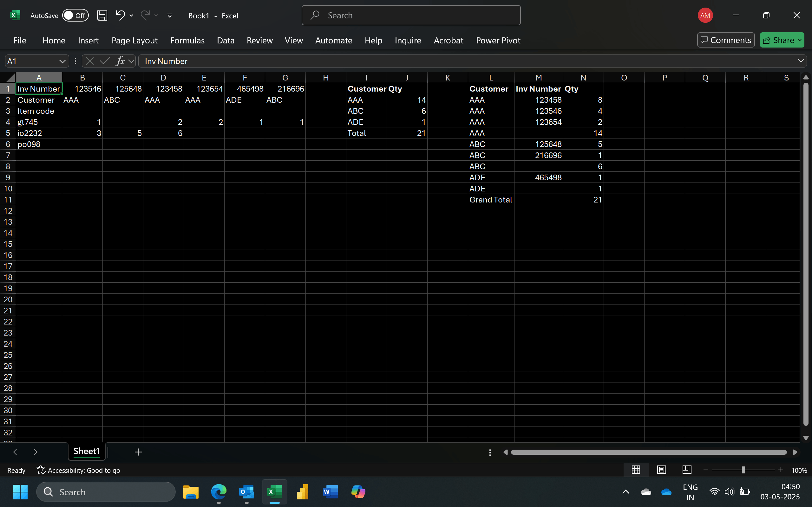Add a new sheet with plus icon
The height and width of the screenshot is (507, 812).
[138, 452]
